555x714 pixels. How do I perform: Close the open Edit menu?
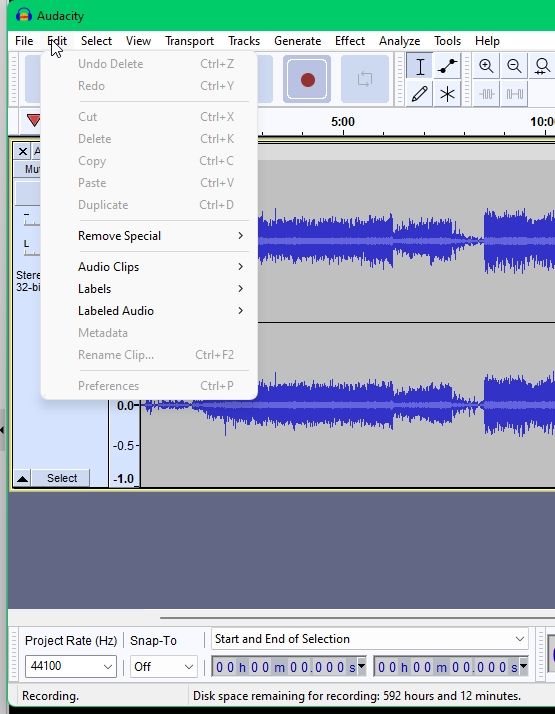point(57,41)
